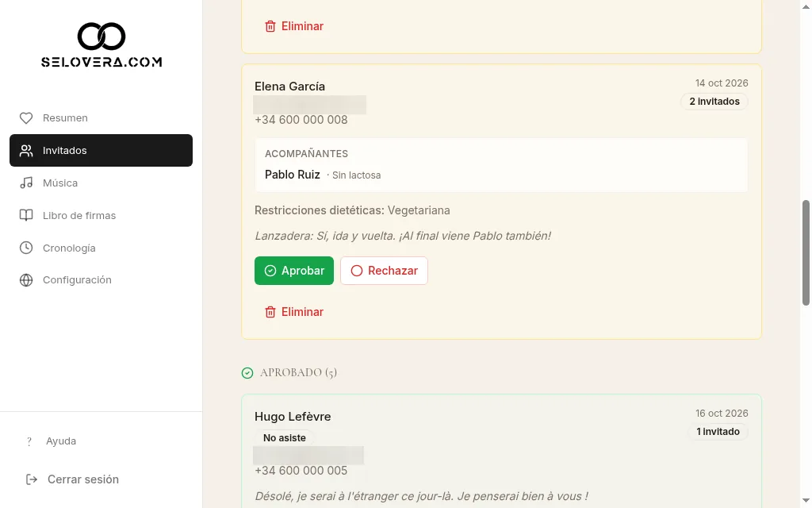Click the Selovera interlocking rings logo
This screenshot has height=508, width=812.
[101, 37]
